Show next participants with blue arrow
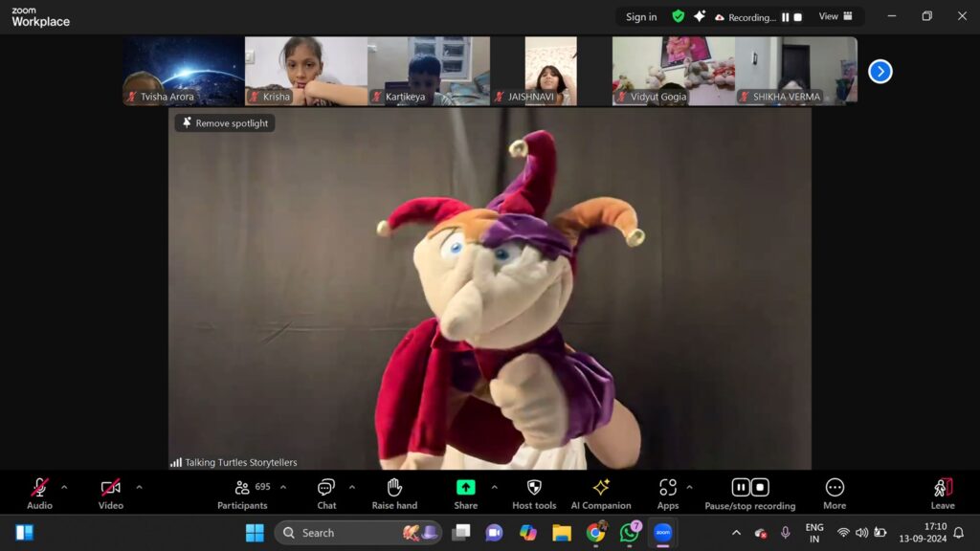The height and width of the screenshot is (551, 980). pyautogui.click(x=880, y=72)
